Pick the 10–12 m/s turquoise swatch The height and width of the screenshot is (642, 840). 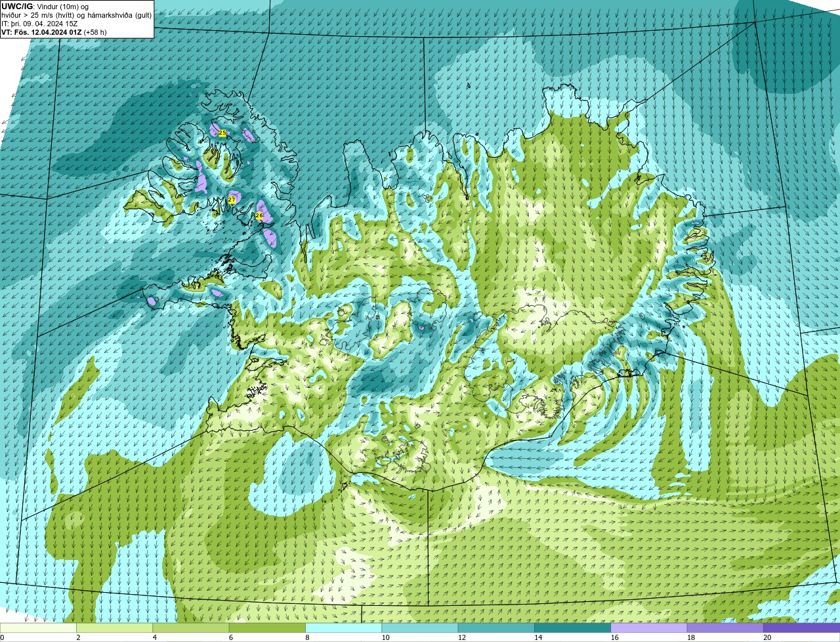420,628
